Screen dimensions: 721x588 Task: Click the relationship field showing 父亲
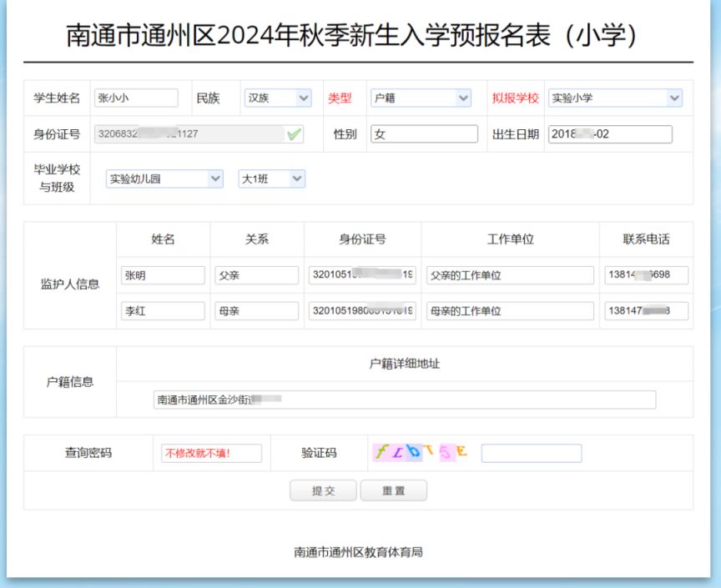tap(256, 275)
